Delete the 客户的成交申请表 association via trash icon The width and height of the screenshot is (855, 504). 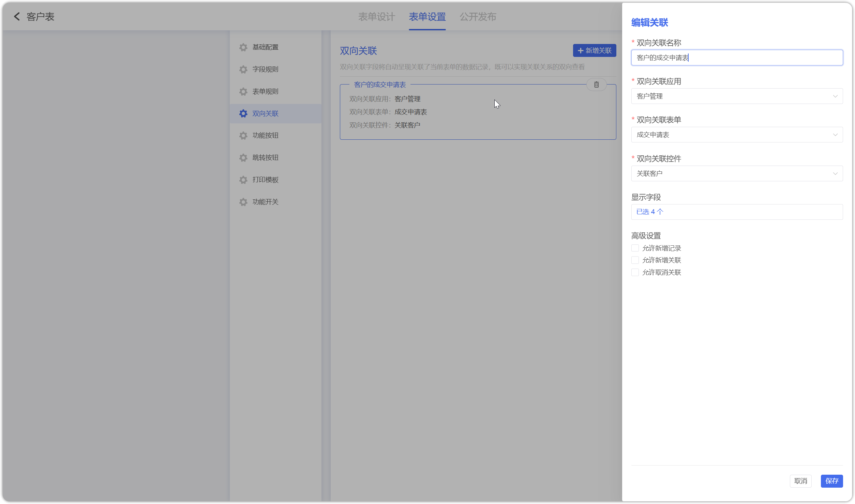[x=596, y=85]
